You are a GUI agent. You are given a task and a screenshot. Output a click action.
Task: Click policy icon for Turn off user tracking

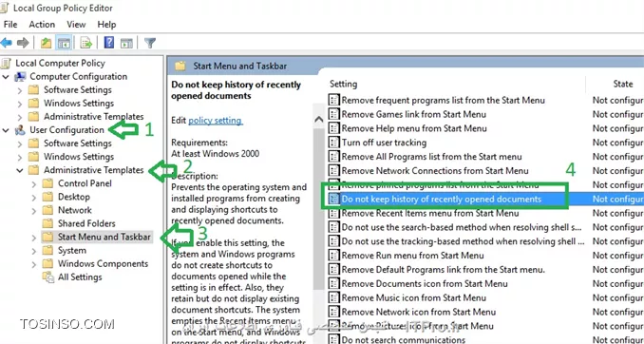[334, 143]
